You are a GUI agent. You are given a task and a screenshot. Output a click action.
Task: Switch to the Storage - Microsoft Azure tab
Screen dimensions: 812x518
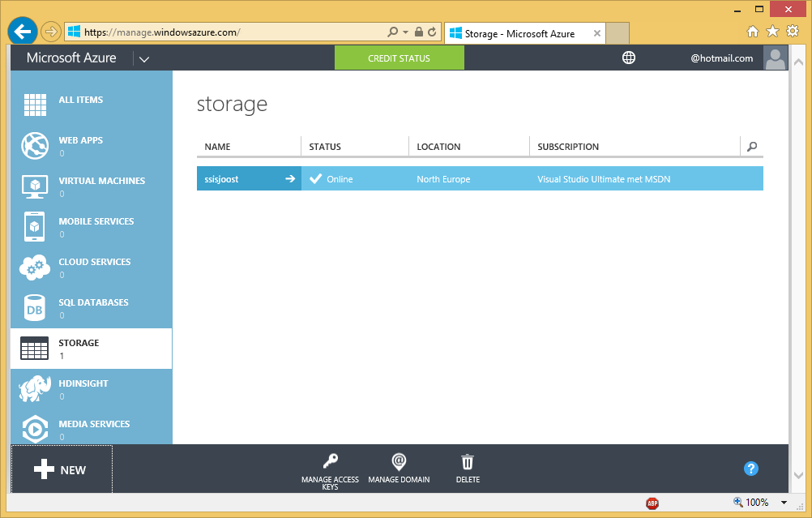click(519, 33)
